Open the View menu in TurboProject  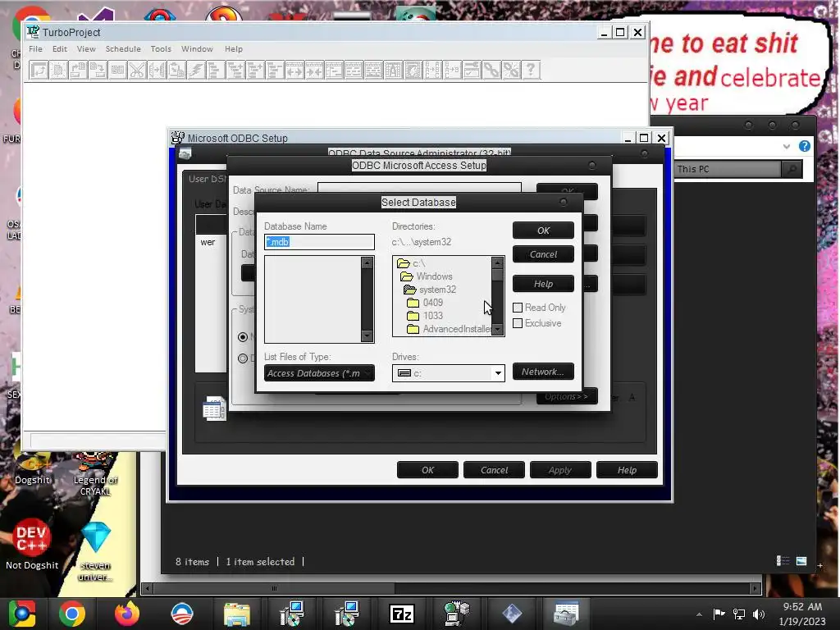click(x=85, y=48)
